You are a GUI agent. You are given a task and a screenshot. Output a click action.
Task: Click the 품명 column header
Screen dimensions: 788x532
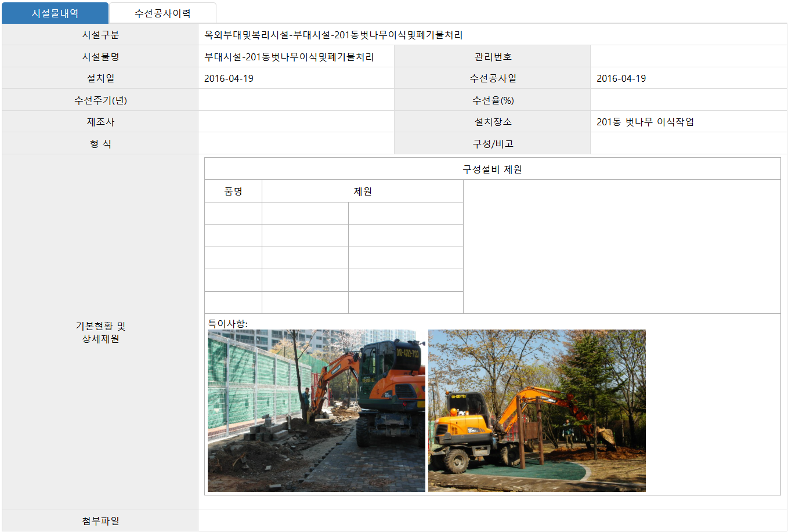pos(233,191)
